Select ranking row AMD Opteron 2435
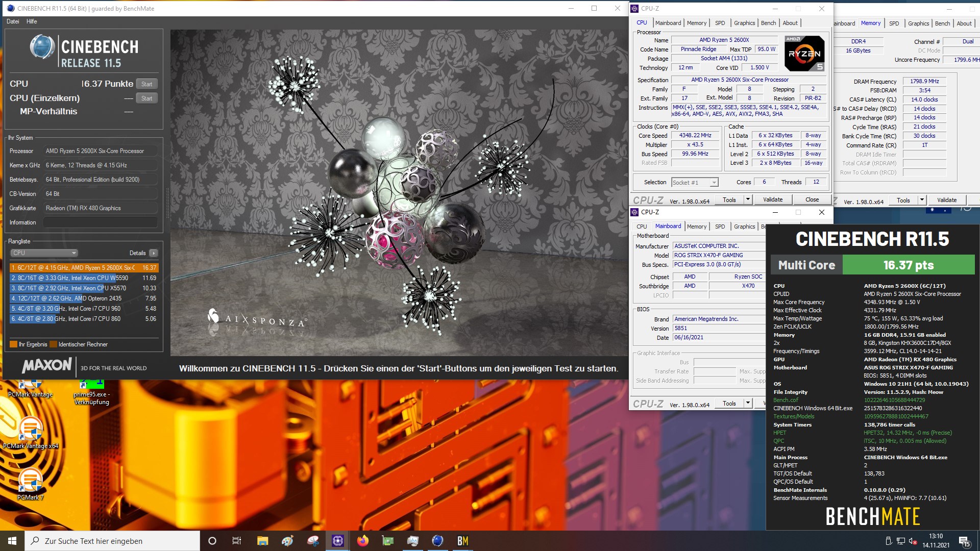Viewport: 980px width, 551px height. click(84, 298)
